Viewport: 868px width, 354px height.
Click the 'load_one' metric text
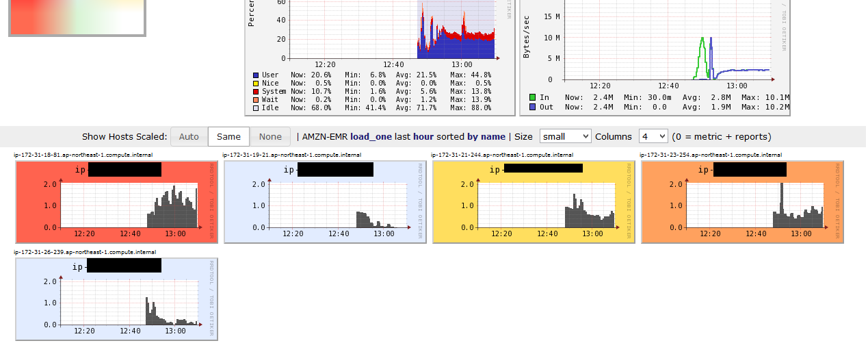pyautogui.click(x=371, y=136)
